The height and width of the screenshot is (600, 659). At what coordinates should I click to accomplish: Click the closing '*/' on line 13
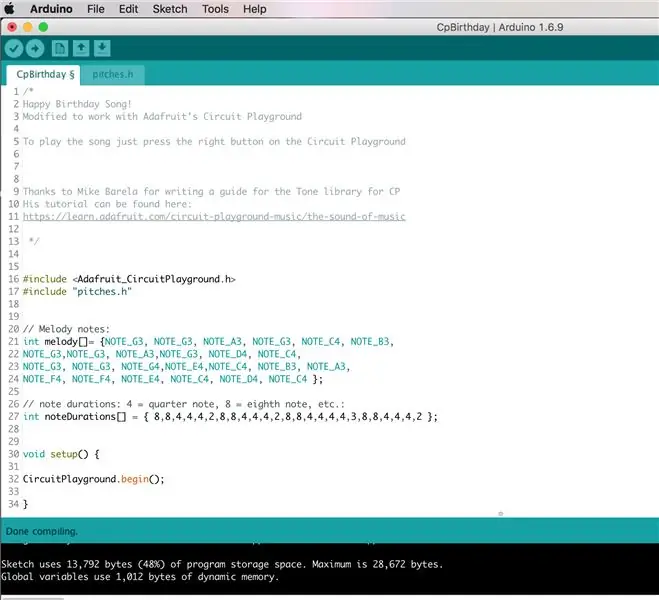34,242
